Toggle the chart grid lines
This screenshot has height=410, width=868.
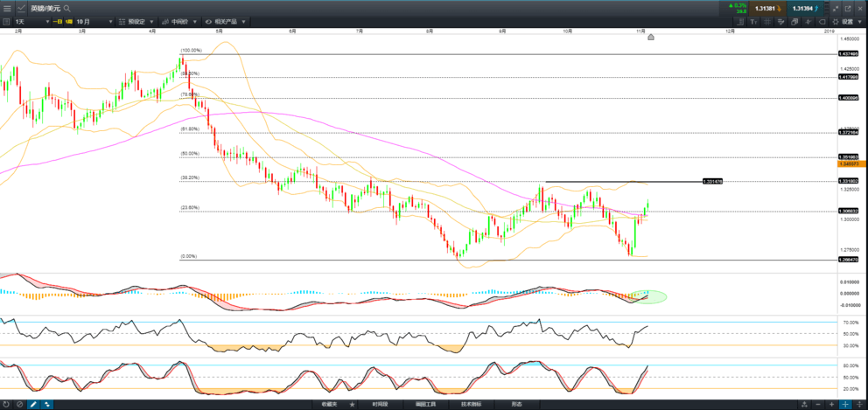(767, 22)
